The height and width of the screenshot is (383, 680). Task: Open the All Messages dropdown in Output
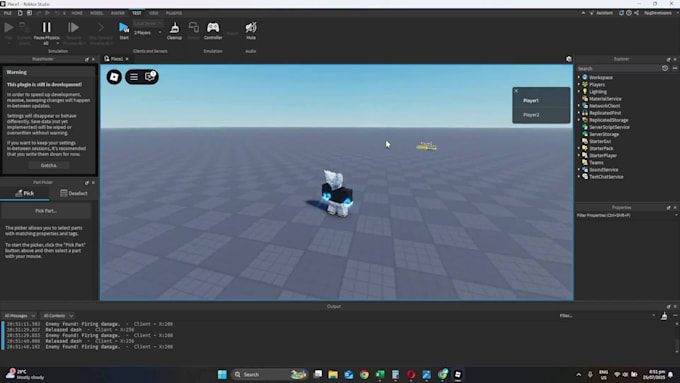click(x=19, y=316)
